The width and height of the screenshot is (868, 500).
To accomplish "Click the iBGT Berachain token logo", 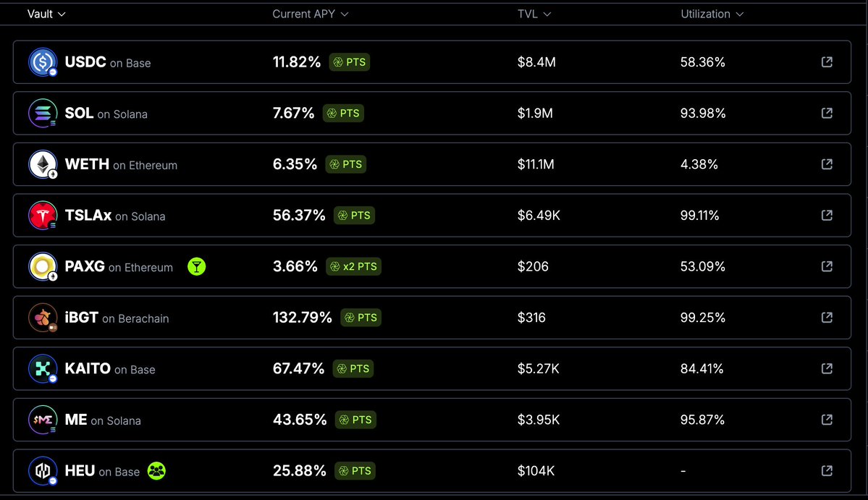I will (43, 318).
